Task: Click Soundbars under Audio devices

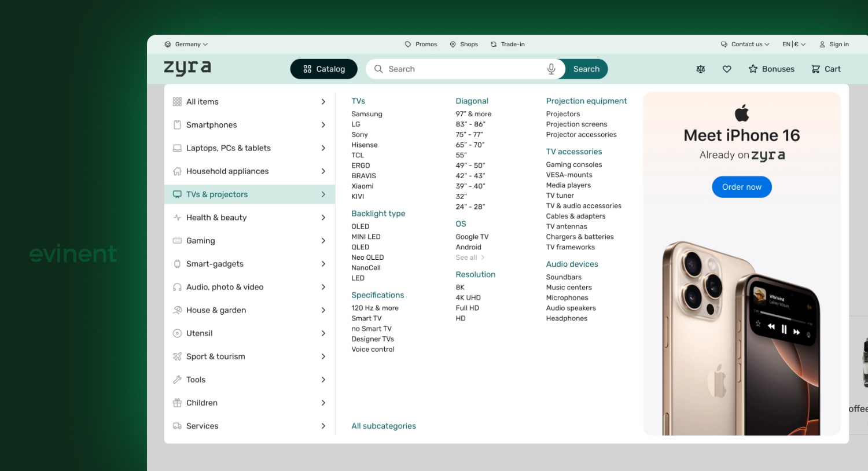Action: point(564,277)
